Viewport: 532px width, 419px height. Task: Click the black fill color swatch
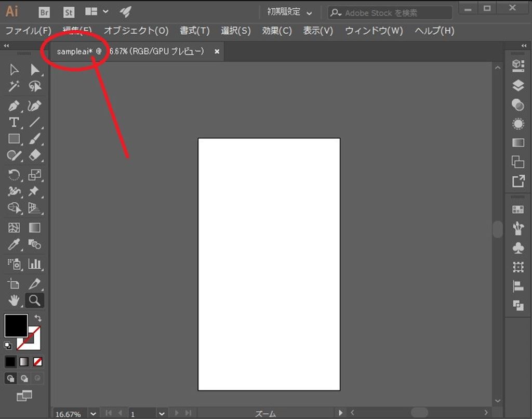[16, 325]
